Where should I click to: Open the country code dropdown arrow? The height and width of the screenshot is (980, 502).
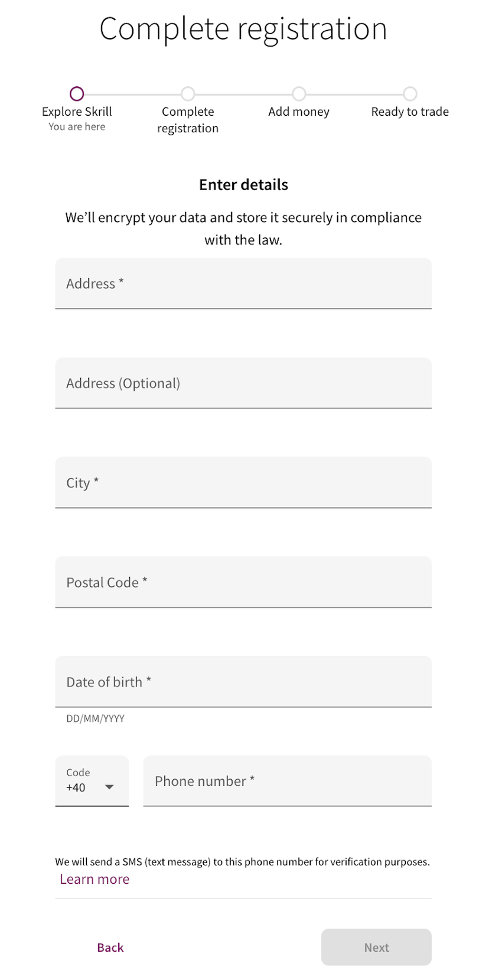click(x=109, y=787)
